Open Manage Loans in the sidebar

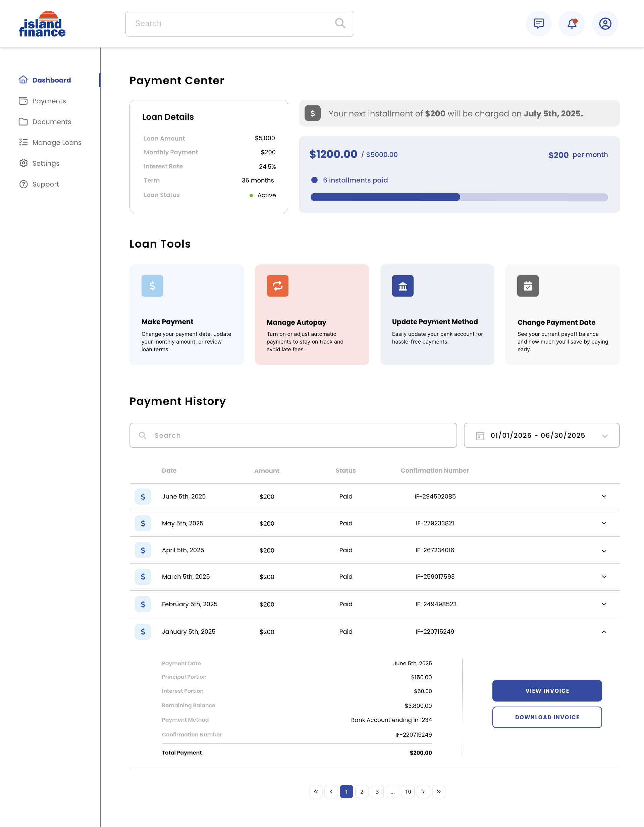click(57, 142)
